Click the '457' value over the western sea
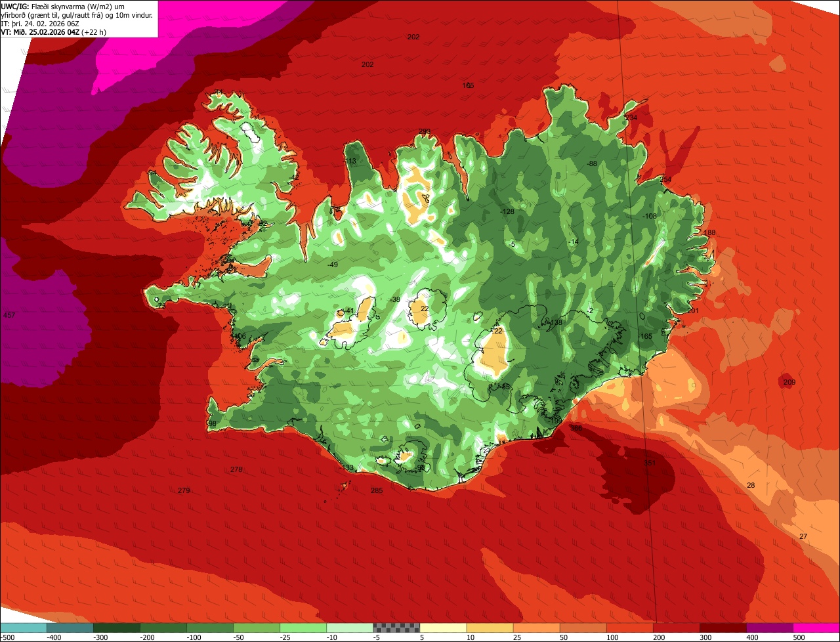Image resolution: width=840 pixels, height=642 pixels. tap(9, 316)
